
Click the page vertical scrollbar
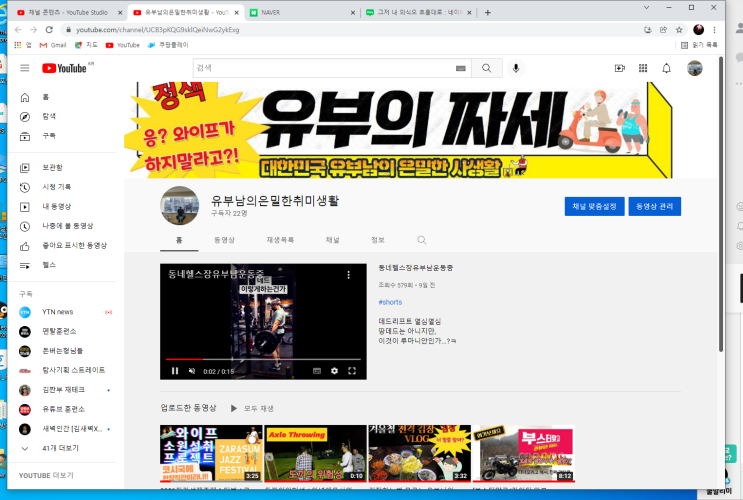click(x=721, y=204)
